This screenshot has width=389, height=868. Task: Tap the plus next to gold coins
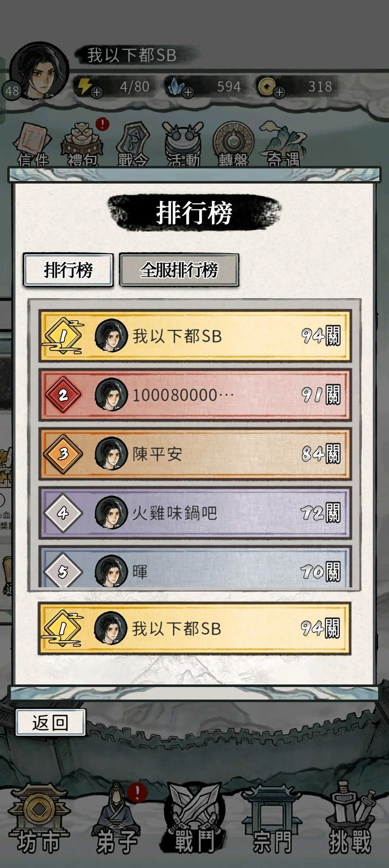click(280, 92)
